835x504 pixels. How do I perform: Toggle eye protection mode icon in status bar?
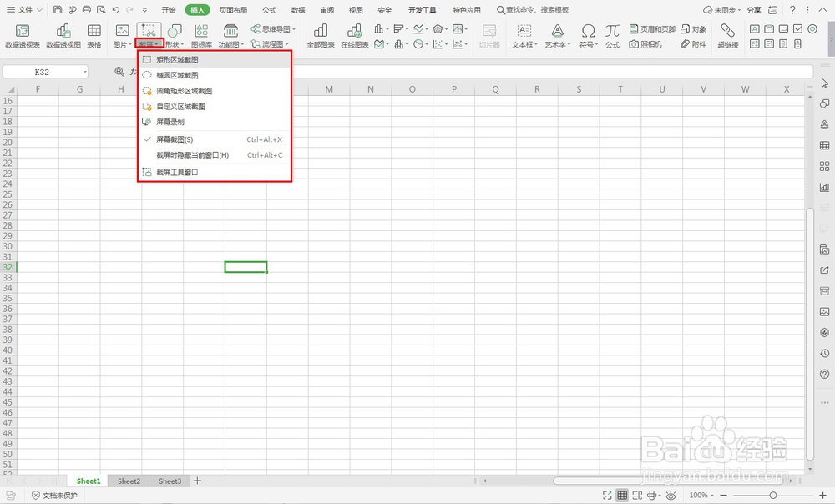[x=671, y=496]
